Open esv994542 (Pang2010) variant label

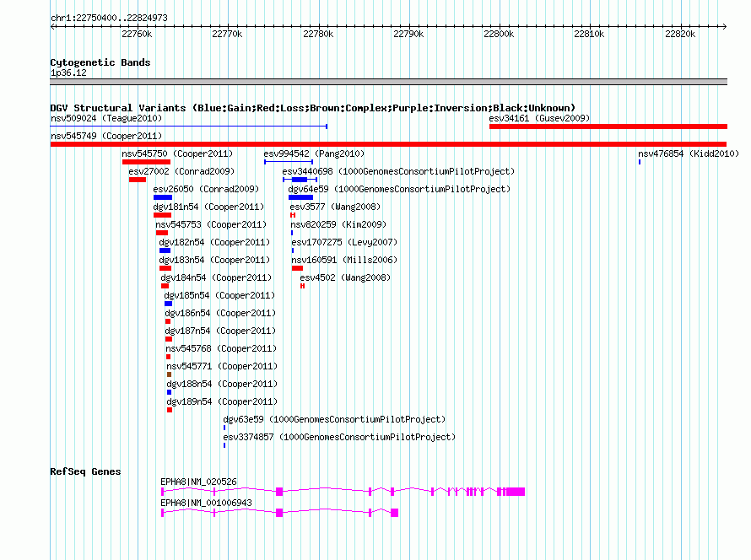pyautogui.click(x=314, y=153)
